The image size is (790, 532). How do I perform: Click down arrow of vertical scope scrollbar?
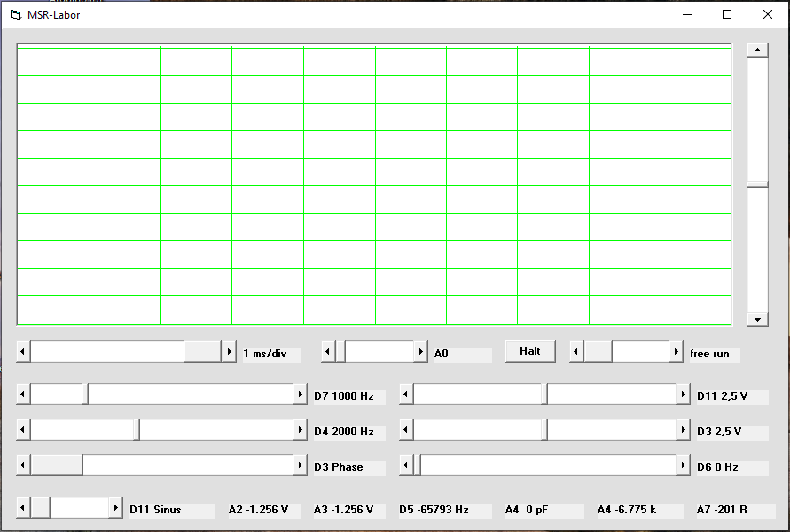click(757, 319)
